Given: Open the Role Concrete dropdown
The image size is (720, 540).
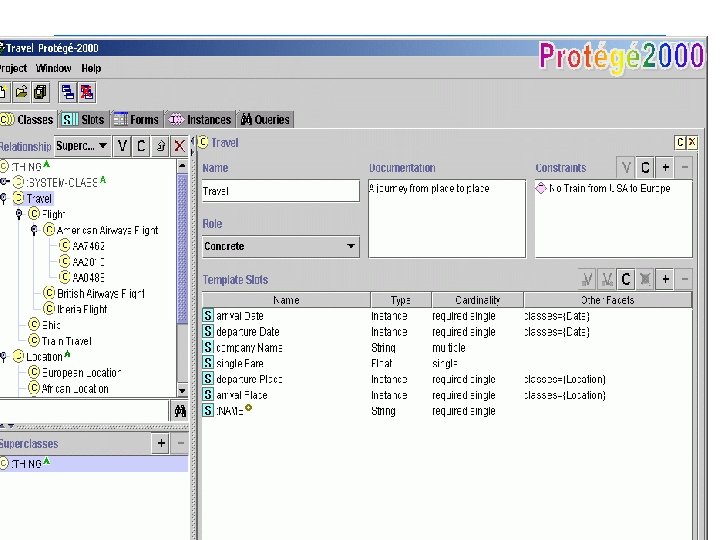Looking at the screenshot, I should point(281,246).
